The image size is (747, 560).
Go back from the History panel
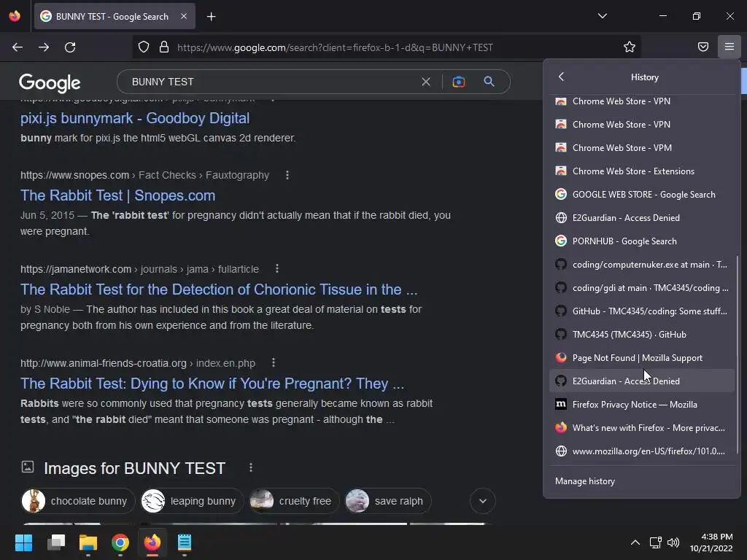click(561, 77)
